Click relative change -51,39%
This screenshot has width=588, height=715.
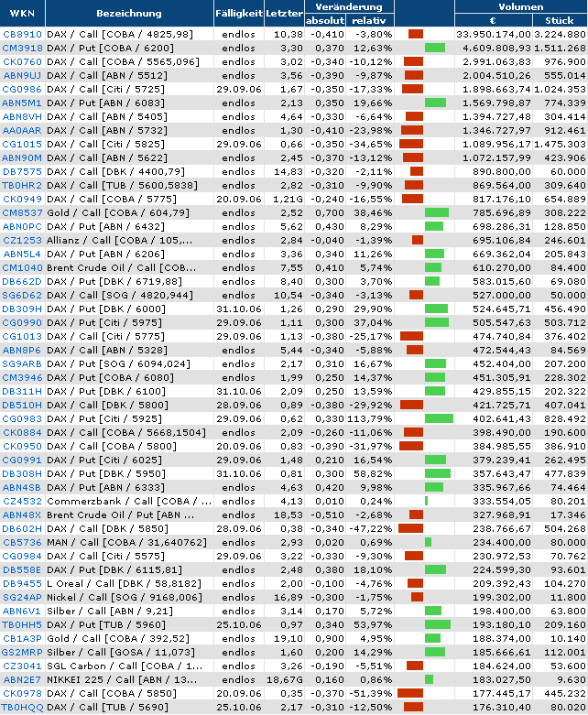[370, 694]
